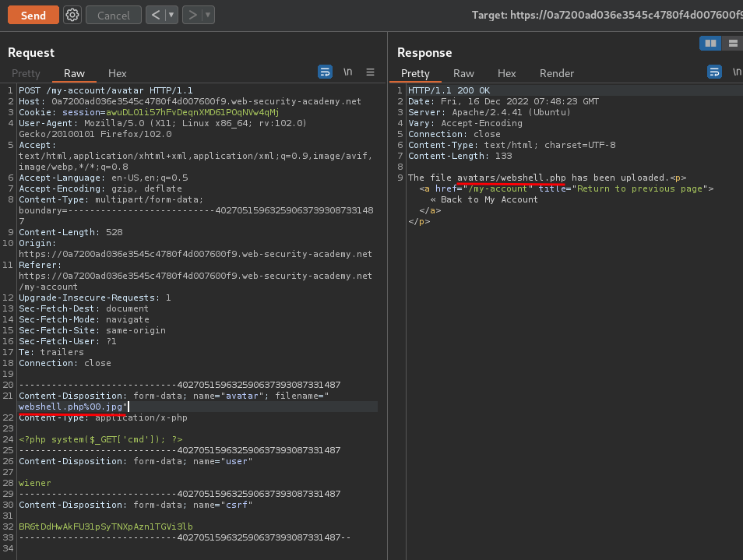Select the Request Raw tab
743x560 pixels.
click(x=75, y=73)
